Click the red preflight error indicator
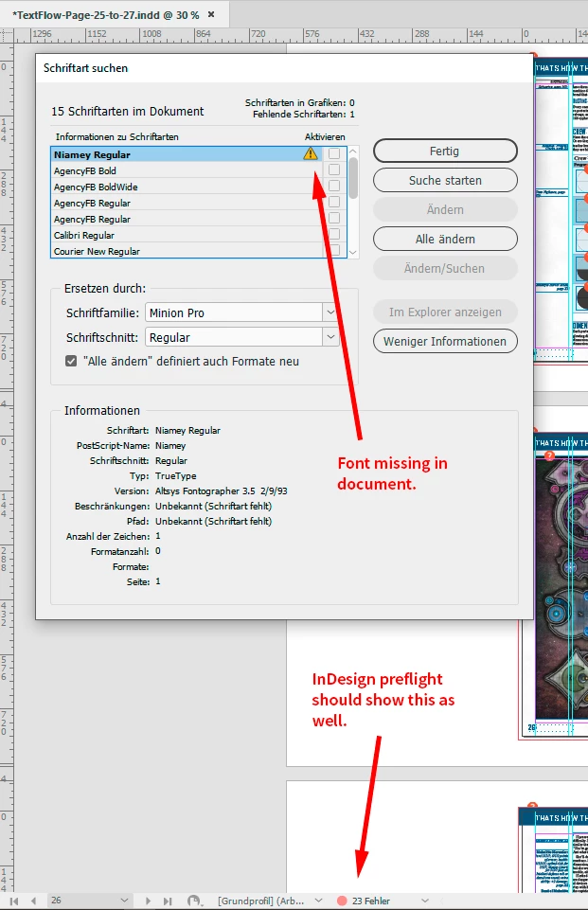 [342, 901]
